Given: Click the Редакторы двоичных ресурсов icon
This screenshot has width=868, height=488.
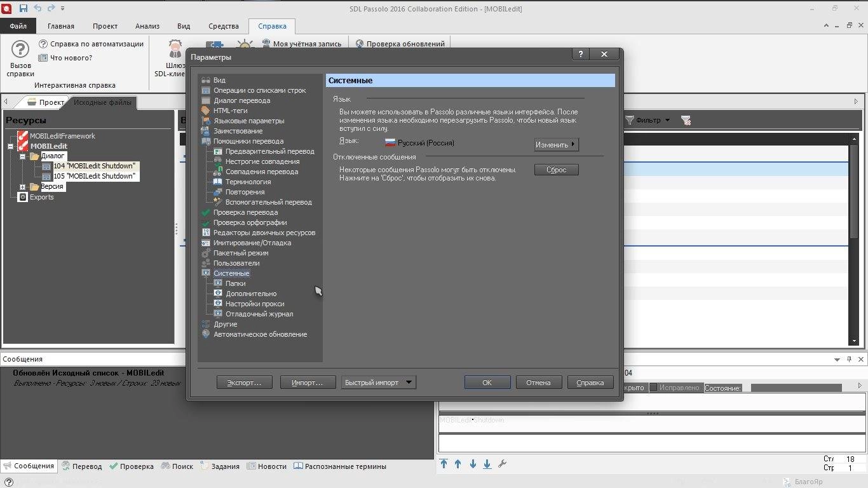Looking at the screenshot, I should click(x=206, y=233).
